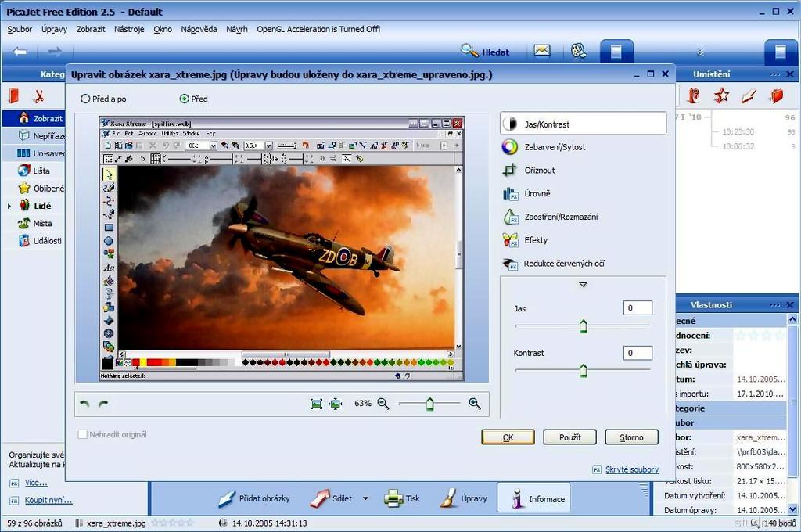
Task: Open the Efekty effects tool
Action: (535, 240)
